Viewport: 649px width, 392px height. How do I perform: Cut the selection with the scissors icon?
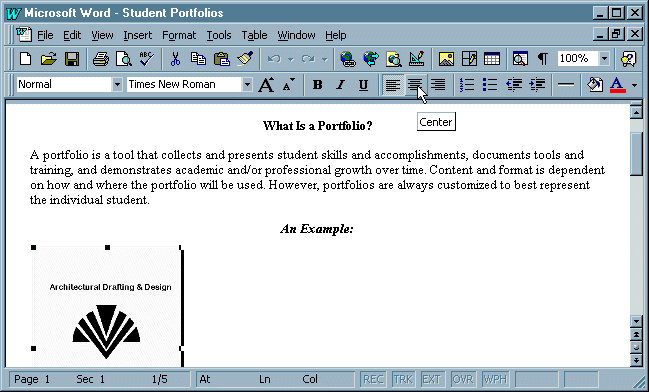click(x=175, y=59)
